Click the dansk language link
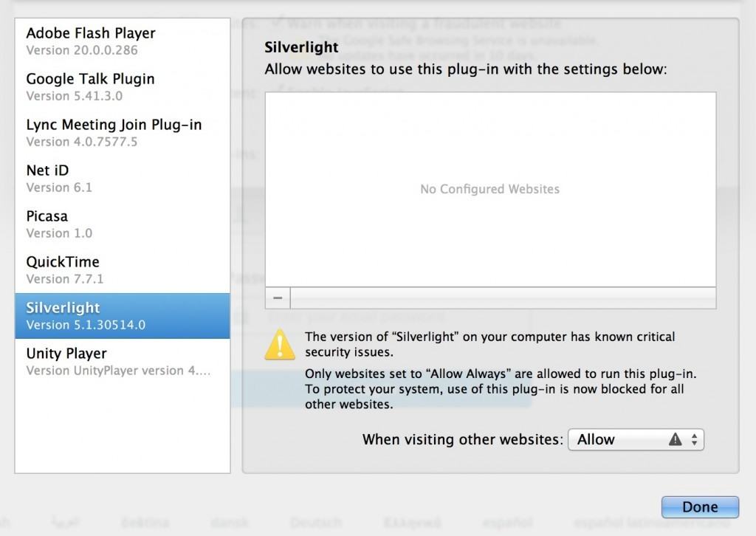 (229, 521)
